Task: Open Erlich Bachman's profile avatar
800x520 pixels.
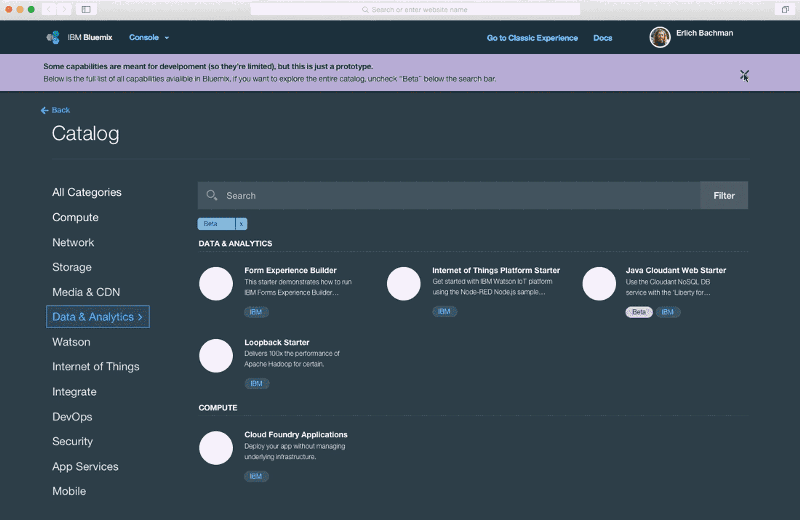Action: [660, 37]
